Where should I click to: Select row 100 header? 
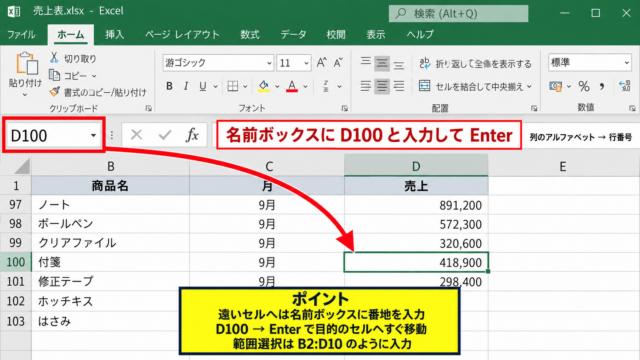[16, 262]
